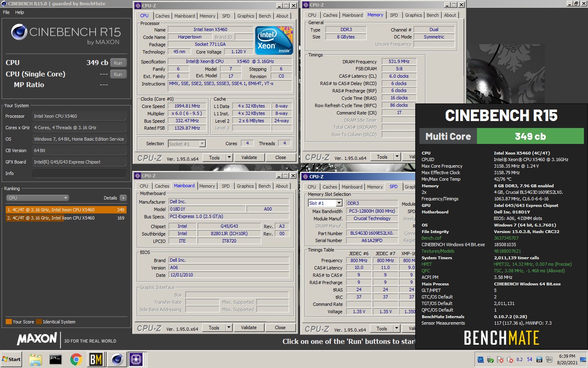Screen dimensions: 588x368
Task: Click the tray icon showing temperature 54
Action: tap(530, 360)
